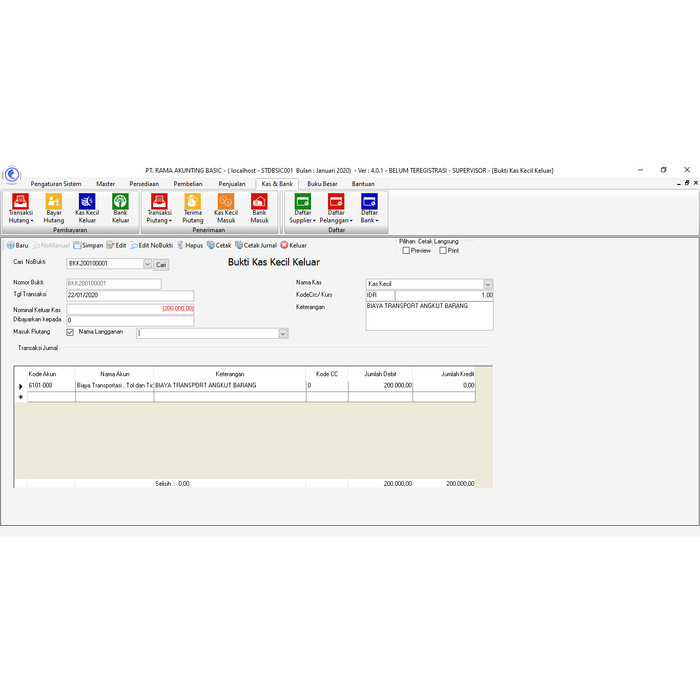Click the Cetak print button
The height and width of the screenshot is (700, 700).
219,246
